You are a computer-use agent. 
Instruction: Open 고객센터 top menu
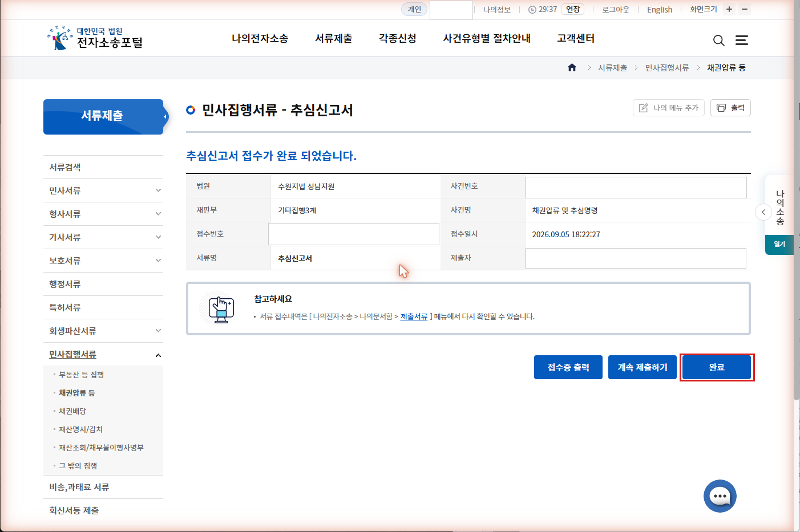point(576,38)
